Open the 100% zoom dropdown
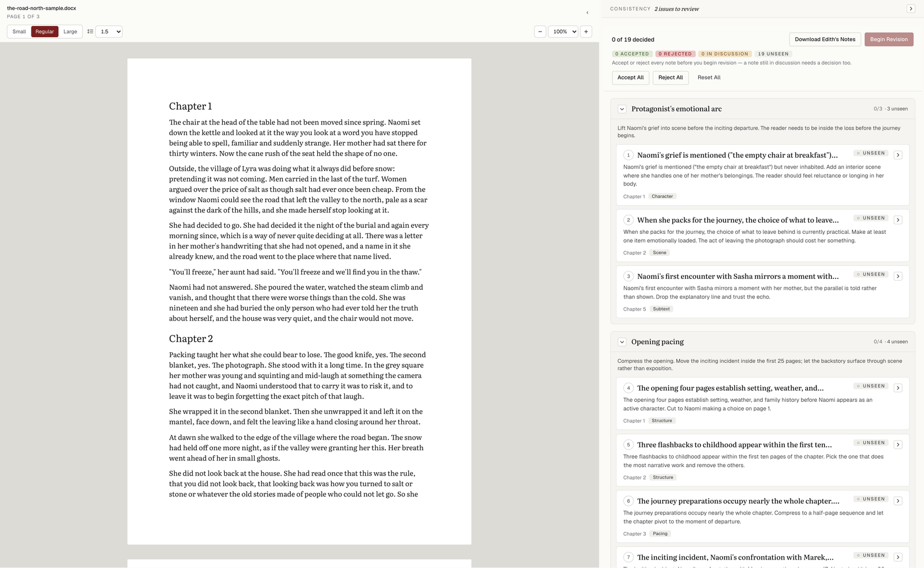 pos(563,32)
